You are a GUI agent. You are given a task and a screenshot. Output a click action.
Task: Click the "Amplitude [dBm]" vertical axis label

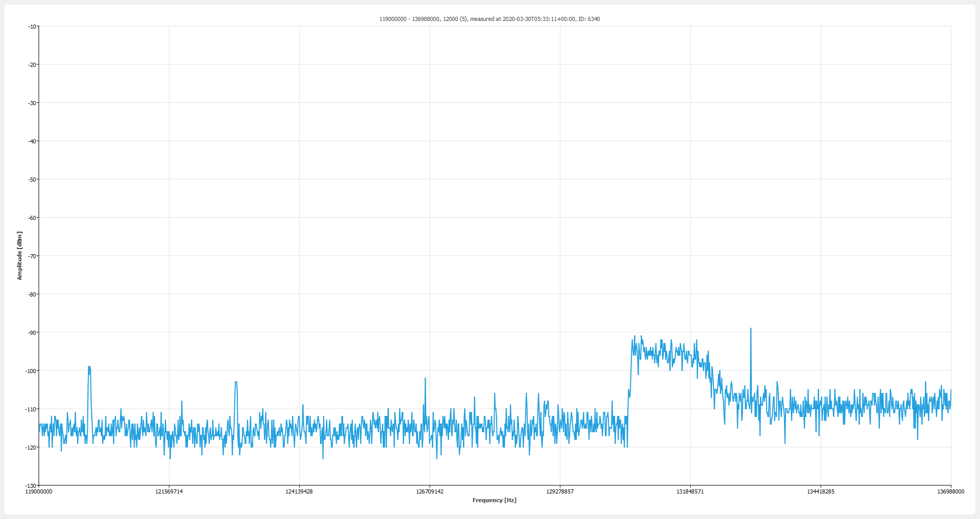point(19,256)
